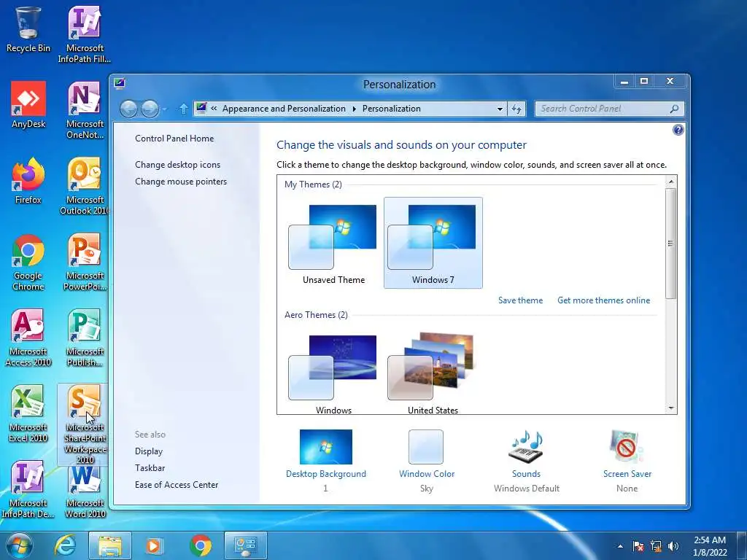Open the network tray icon
This screenshot has width=747, height=560.
(656, 546)
